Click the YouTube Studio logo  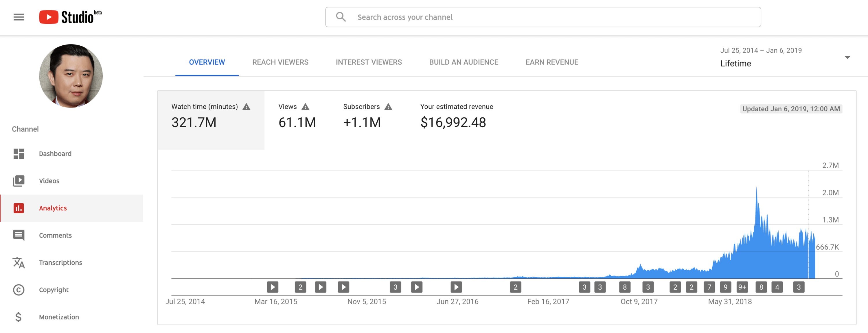(70, 17)
